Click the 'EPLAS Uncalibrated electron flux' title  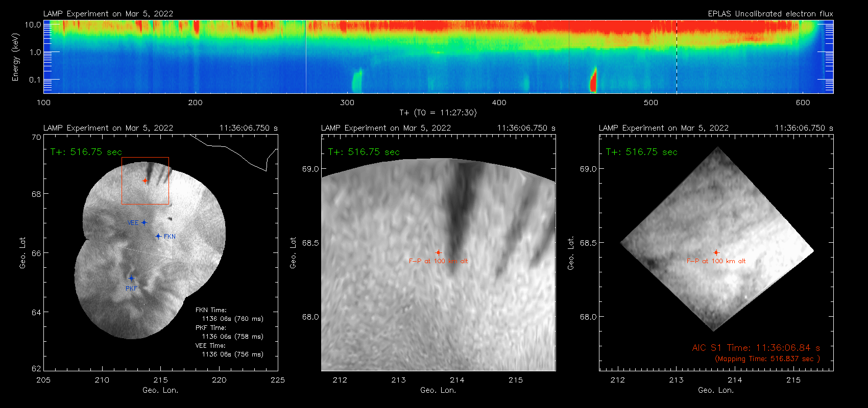pos(770,14)
